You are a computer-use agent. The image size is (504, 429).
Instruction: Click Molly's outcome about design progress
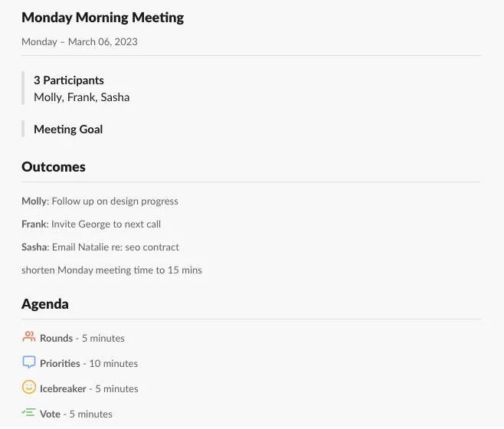point(100,201)
